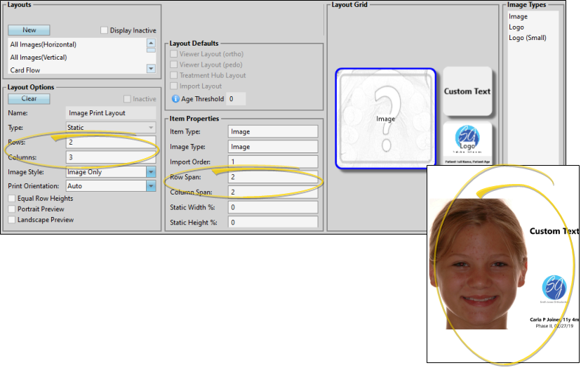Enable the Display Inactive checkbox

click(105, 31)
